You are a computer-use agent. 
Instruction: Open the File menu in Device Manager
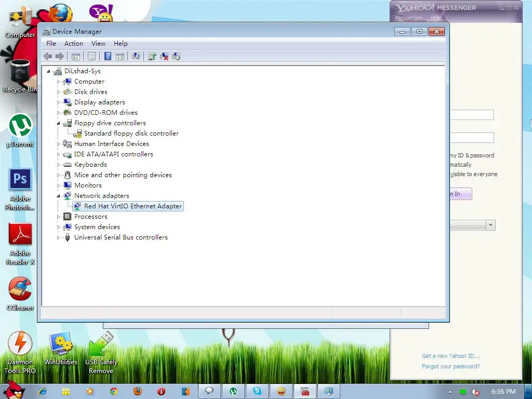51,44
